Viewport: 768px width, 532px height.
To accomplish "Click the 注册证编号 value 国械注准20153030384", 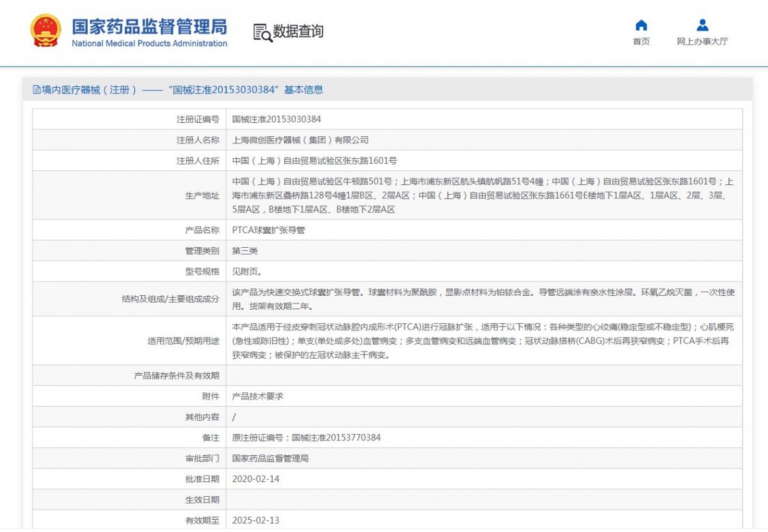I will (x=276, y=120).
